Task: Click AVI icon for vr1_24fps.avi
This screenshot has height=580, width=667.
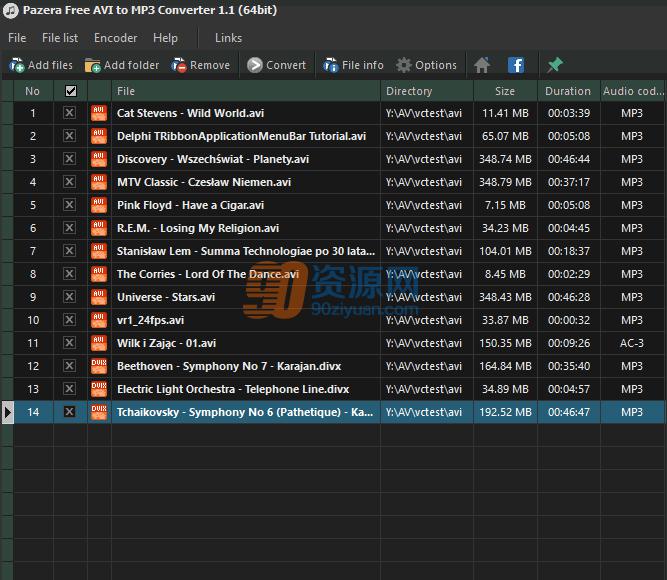Action: click(x=99, y=320)
